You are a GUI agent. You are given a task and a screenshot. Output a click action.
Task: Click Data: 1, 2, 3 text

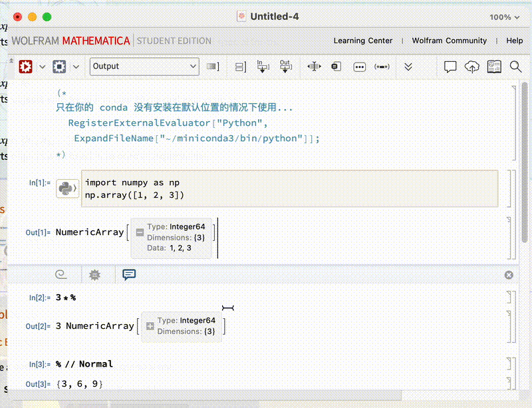tap(169, 248)
